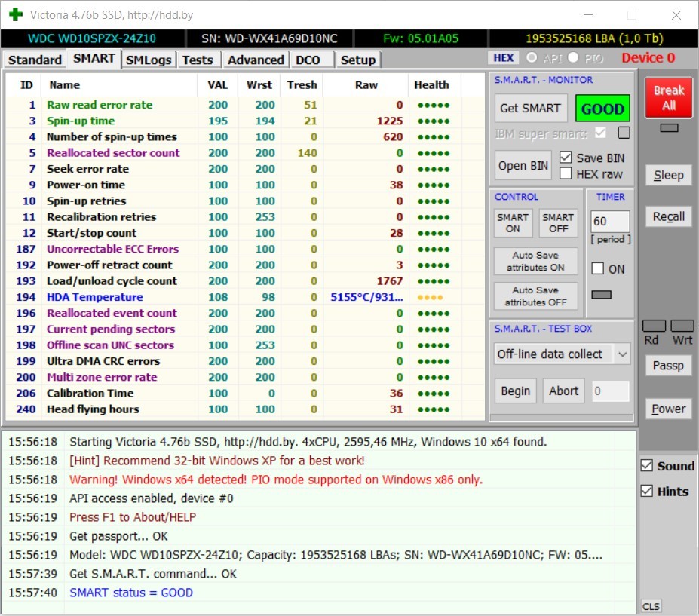
Task: Click the Wrt indicator box
Action: [x=682, y=326]
